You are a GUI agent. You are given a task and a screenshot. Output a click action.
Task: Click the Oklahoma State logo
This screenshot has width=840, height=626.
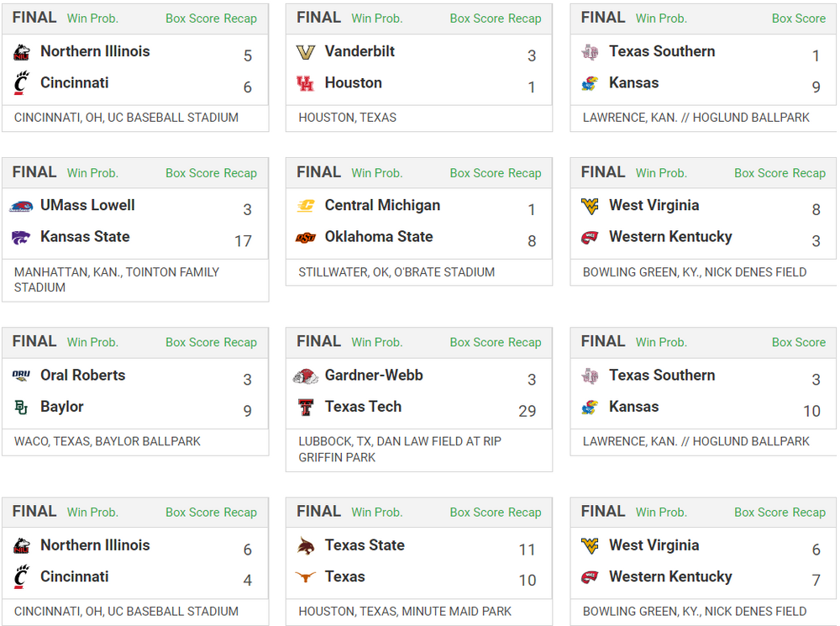pyautogui.click(x=305, y=238)
